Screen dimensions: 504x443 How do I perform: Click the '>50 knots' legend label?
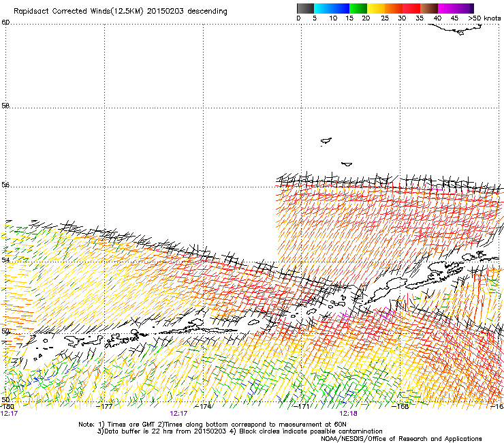[x=484, y=18]
